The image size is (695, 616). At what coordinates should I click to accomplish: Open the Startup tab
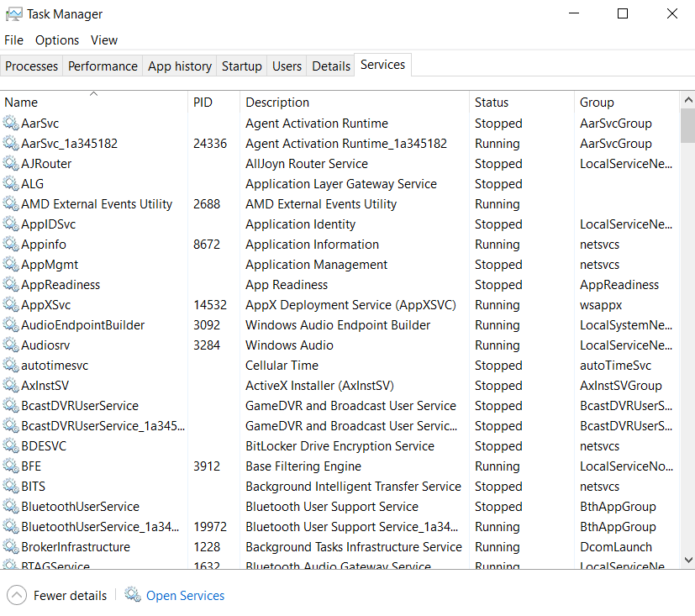242,66
